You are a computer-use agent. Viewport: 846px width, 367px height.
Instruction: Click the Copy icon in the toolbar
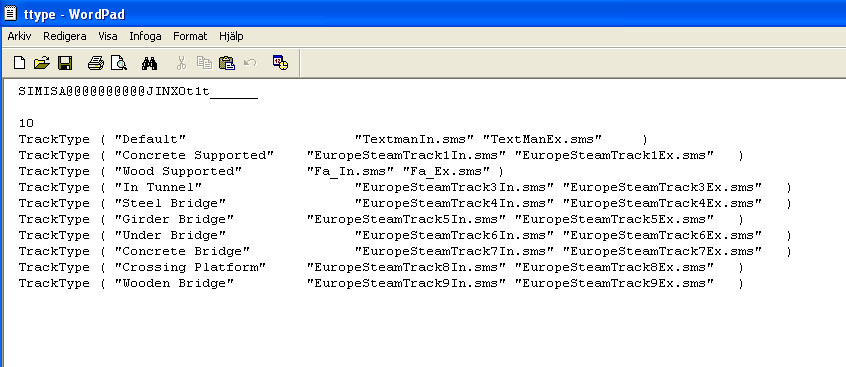[x=204, y=63]
